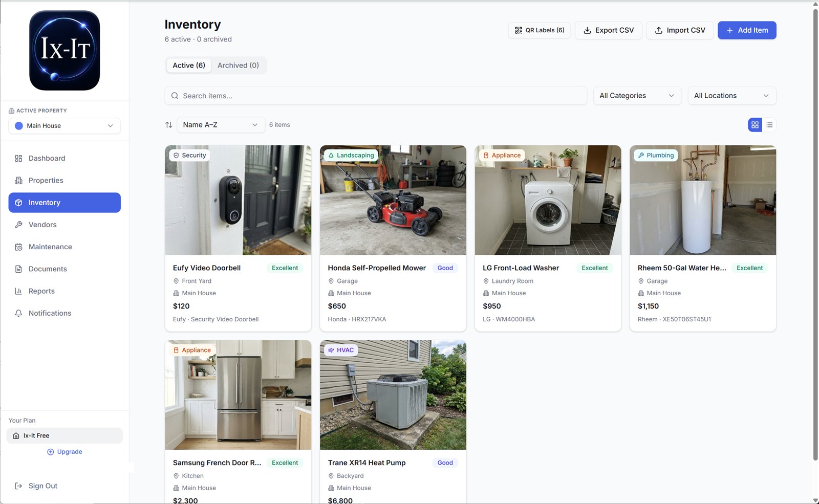Click the Notifications bell icon

tap(18, 313)
